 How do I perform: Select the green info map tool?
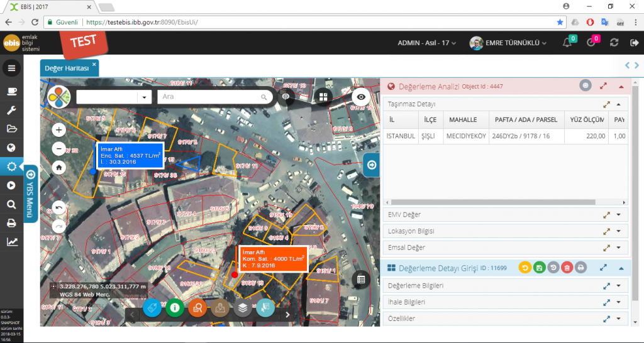tap(175, 308)
